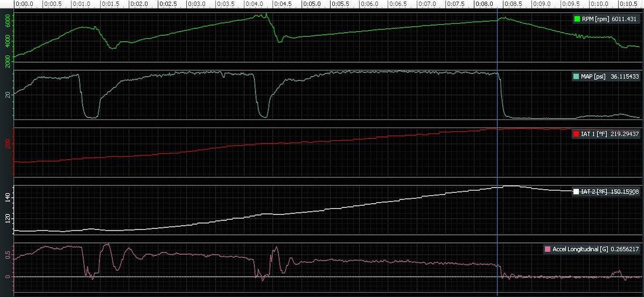
Task: Click the pink Accel Longitudinal legend swatch
Action: click(547, 249)
